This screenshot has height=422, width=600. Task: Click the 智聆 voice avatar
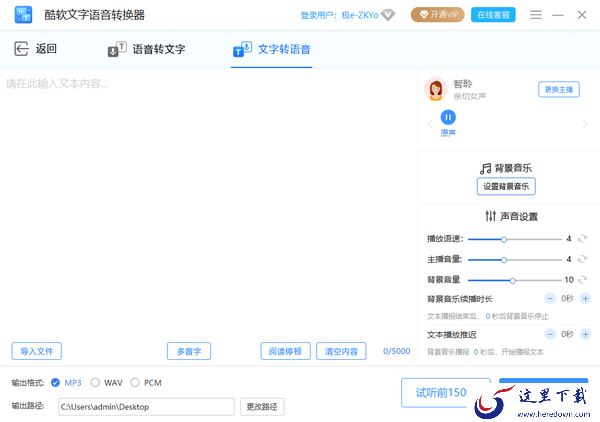coord(435,90)
